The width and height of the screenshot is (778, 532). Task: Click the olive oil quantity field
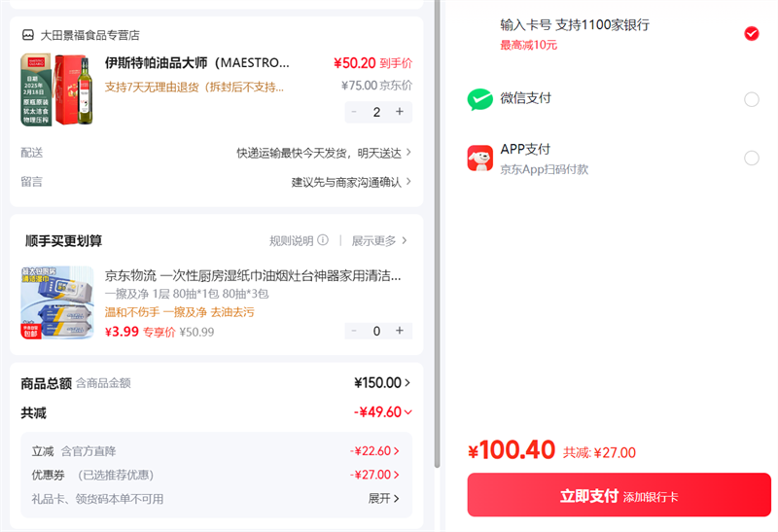[x=376, y=112]
